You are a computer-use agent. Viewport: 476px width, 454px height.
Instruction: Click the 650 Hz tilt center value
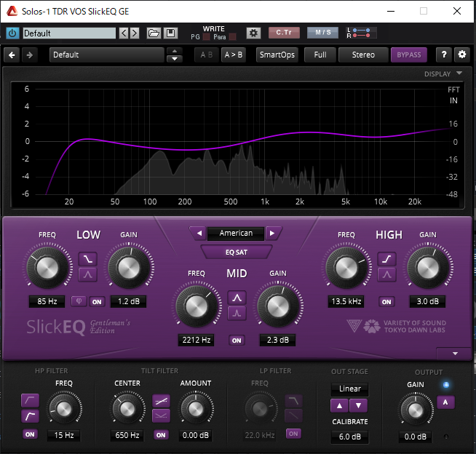pyautogui.click(x=127, y=435)
